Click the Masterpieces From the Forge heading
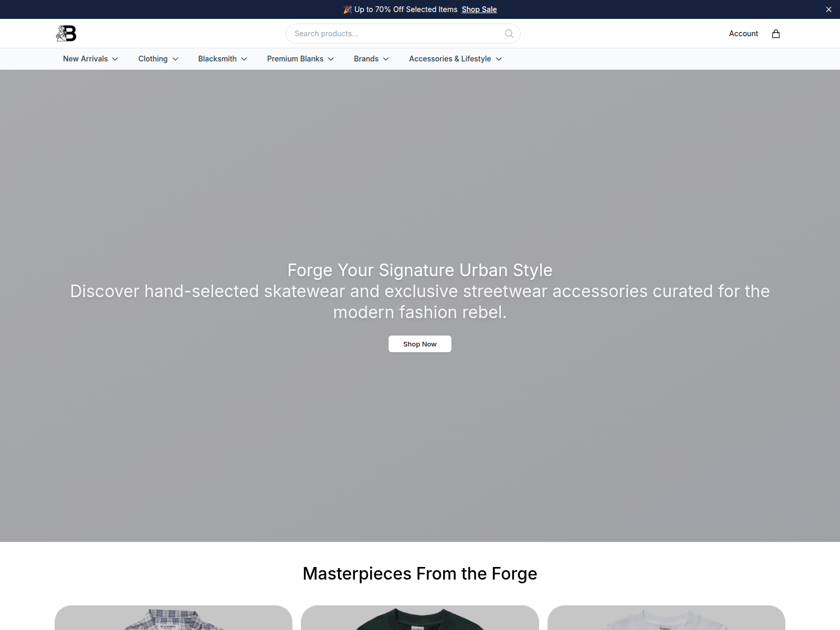The width and height of the screenshot is (840, 630). click(420, 574)
